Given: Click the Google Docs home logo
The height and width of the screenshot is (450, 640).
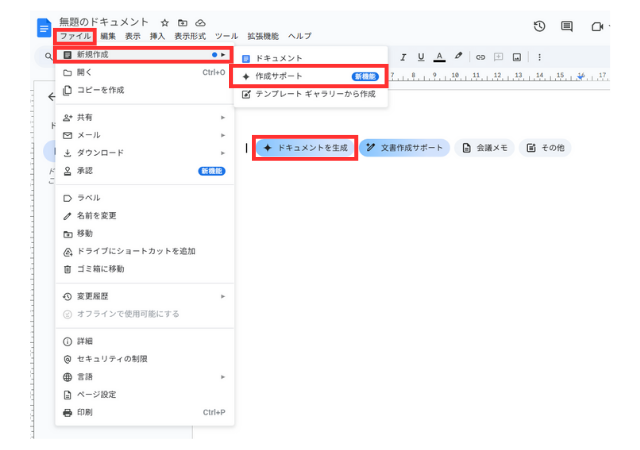Looking at the screenshot, I should [45, 28].
